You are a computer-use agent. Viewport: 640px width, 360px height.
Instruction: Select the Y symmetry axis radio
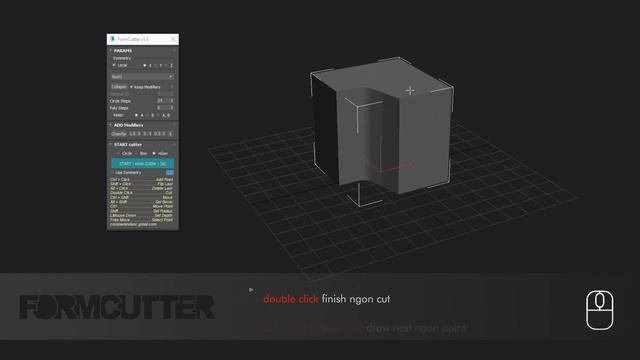[156, 66]
